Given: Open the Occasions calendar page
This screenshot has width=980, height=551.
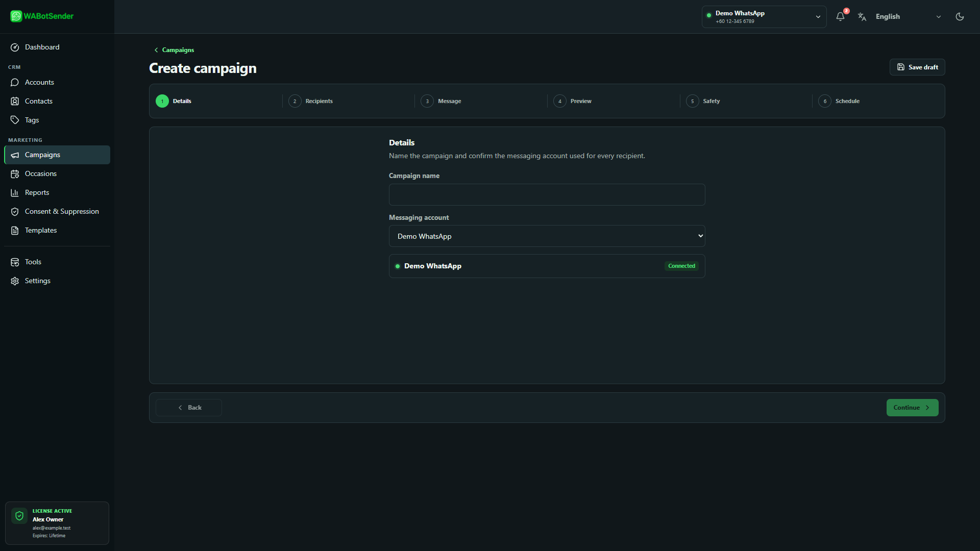Looking at the screenshot, I should [57, 173].
